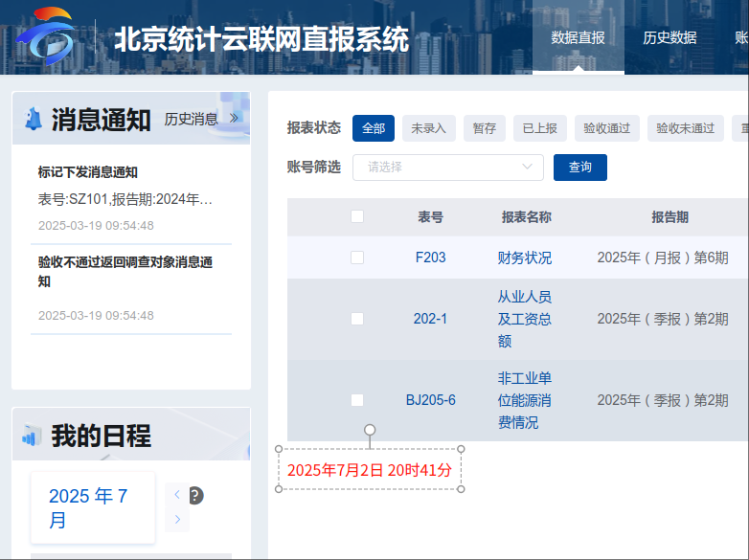Open history messages double-chevron arrow

click(x=234, y=118)
